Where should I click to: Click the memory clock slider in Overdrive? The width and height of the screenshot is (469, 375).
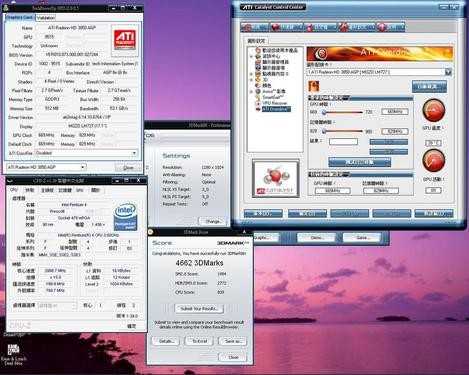tap(342, 132)
